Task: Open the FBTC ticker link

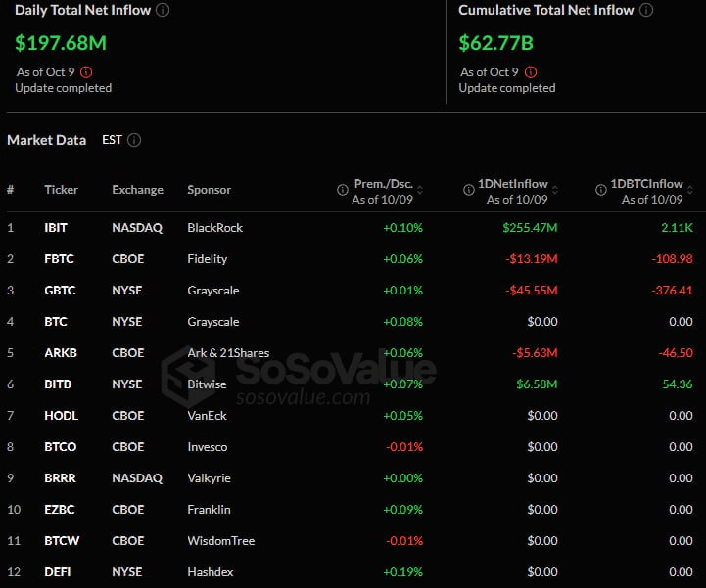Action: click(x=59, y=259)
